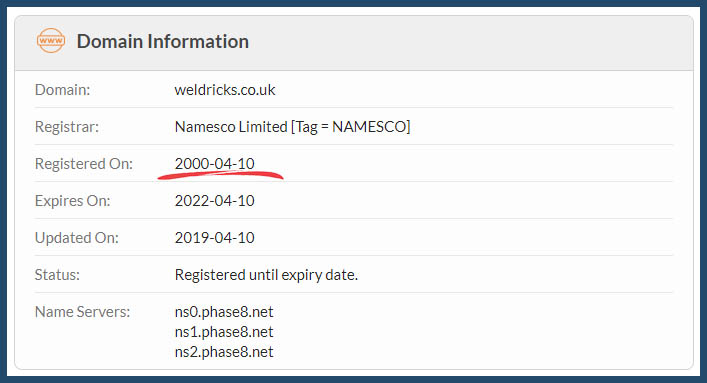The height and width of the screenshot is (383, 707).
Task: Click the Status label
Action: coord(57,275)
